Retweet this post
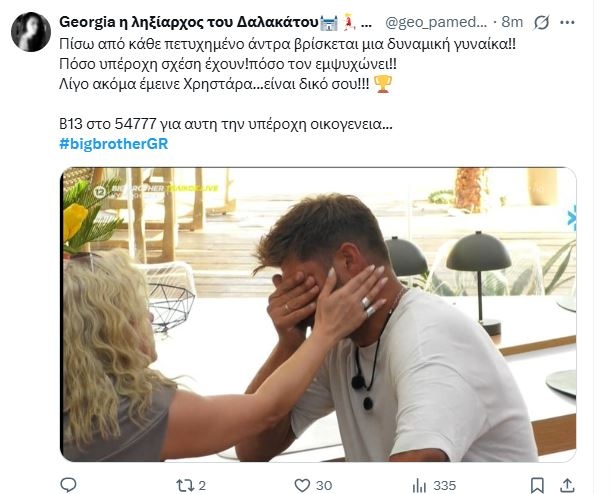Viewport: 611px width, 494px height. [x=184, y=485]
